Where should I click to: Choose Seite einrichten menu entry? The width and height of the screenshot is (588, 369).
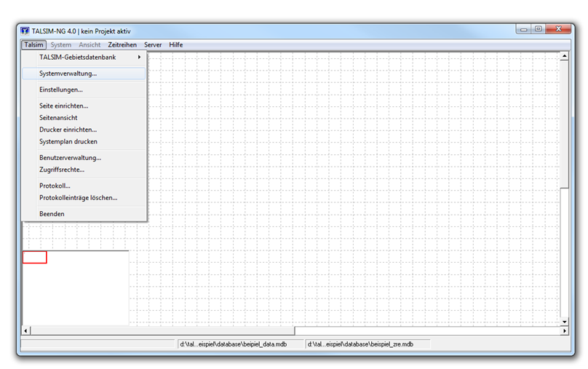(x=64, y=106)
